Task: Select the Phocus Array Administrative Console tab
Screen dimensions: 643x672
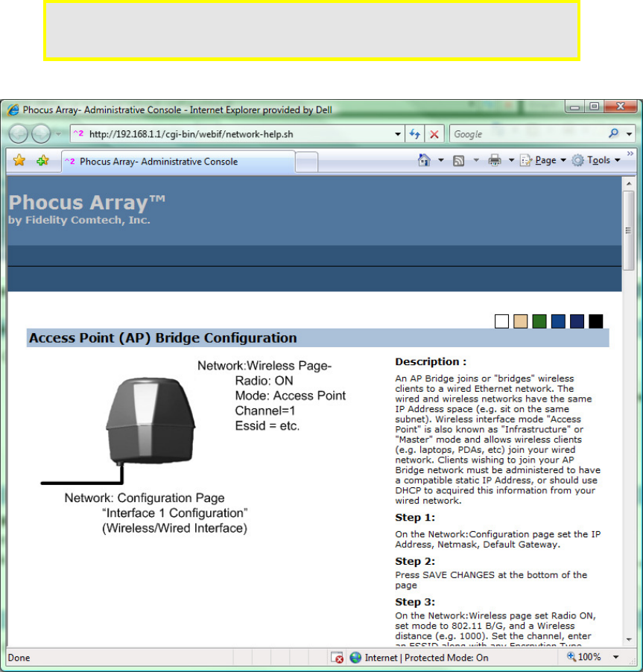Action: 178,162
